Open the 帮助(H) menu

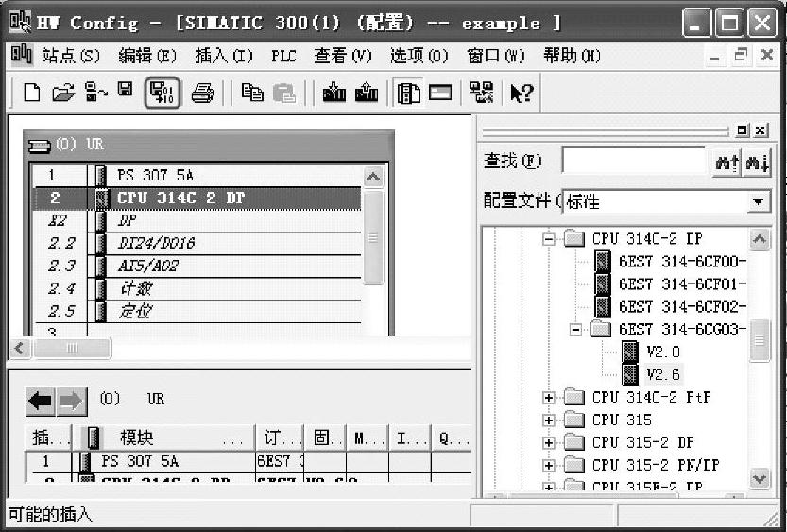point(573,56)
